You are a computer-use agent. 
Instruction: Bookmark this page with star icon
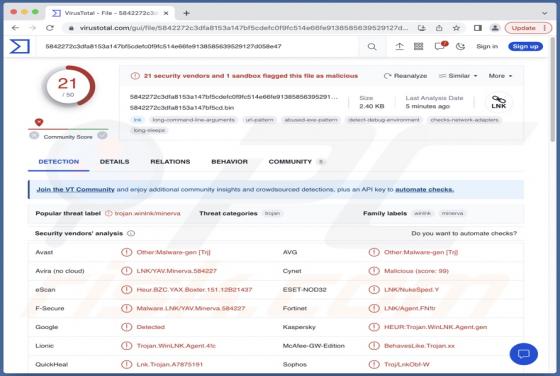[x=456, y=28]
